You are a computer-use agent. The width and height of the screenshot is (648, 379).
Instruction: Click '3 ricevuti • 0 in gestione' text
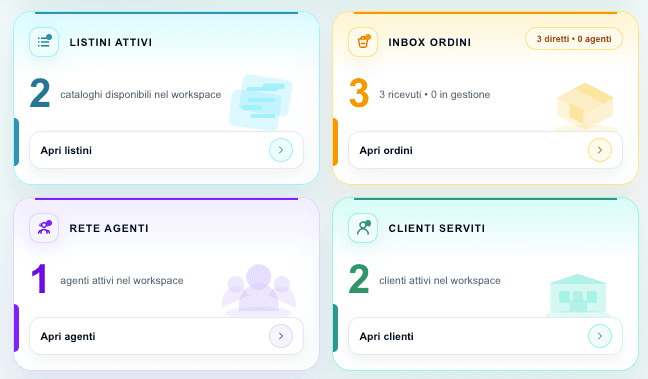[x=434, y=95]
